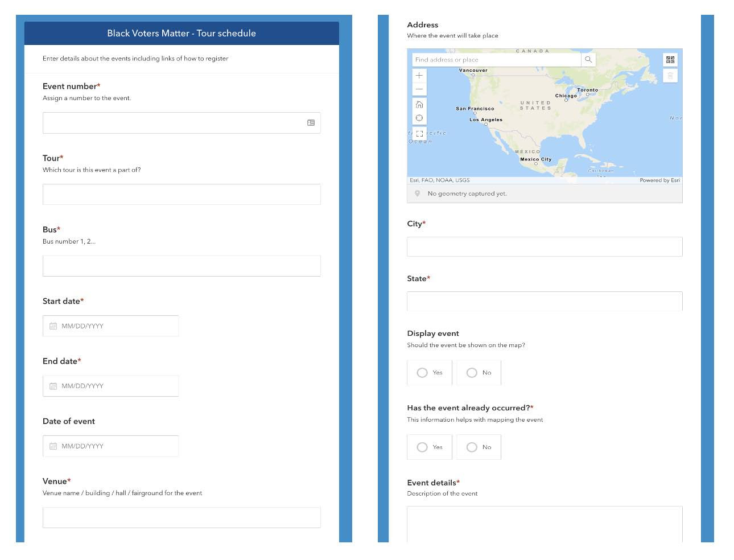Zoom out on the map
Screen dimensions: 734x560
click(419, 89)
